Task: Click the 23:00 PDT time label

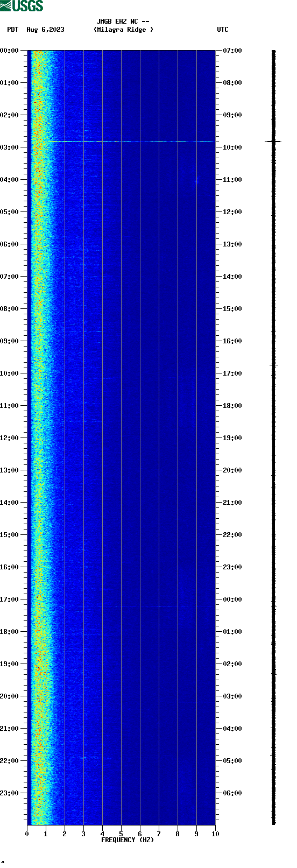Action: 10,793
